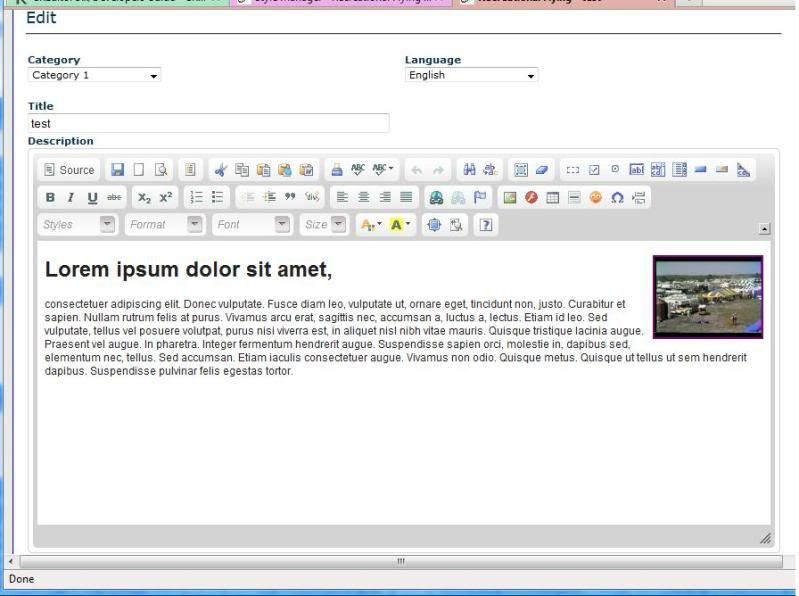Screen dimensions: 799x596
Task: Click the Title input field containing test
Action: point(208,123)
